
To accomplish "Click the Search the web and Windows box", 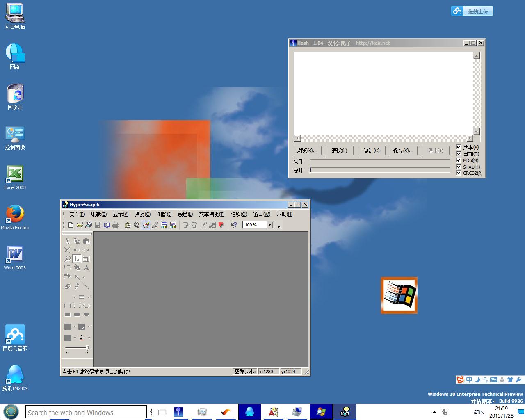I will 86,412.
